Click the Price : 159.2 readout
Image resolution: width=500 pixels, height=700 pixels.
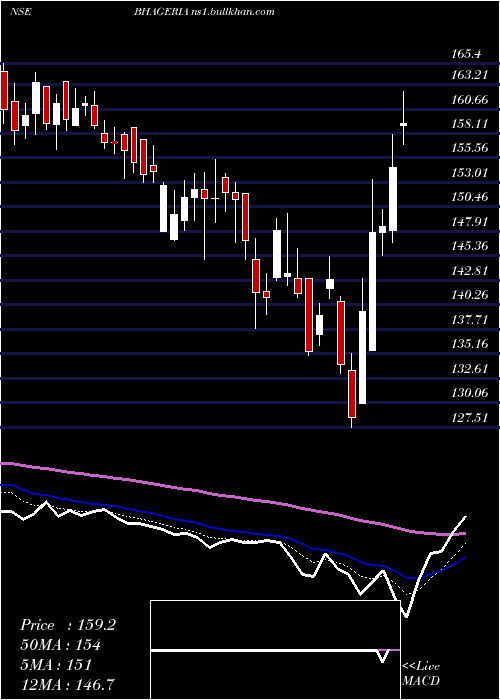click(x=68, y=625)
